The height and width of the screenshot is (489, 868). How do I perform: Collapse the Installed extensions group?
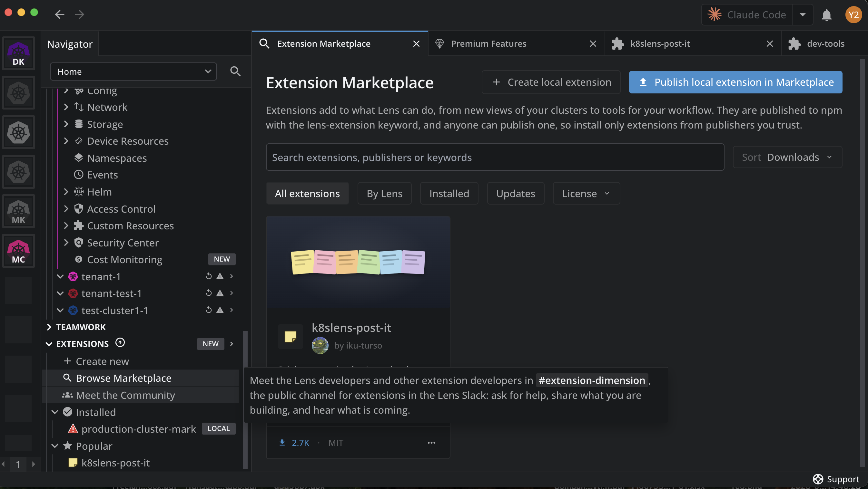pyautogui.click(x=55, y=412)
